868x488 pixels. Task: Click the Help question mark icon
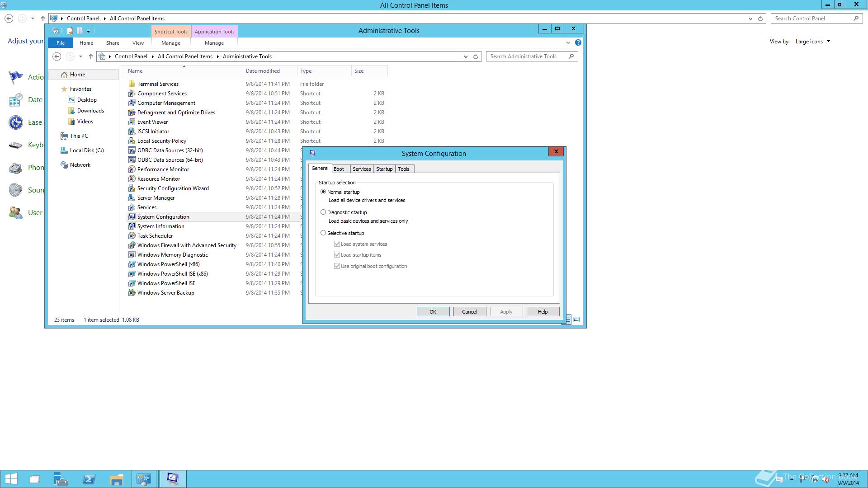[x=578, y=42]
